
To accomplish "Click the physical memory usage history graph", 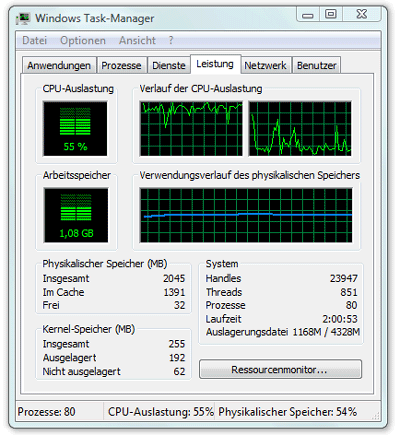I will [x=246, y=215].
